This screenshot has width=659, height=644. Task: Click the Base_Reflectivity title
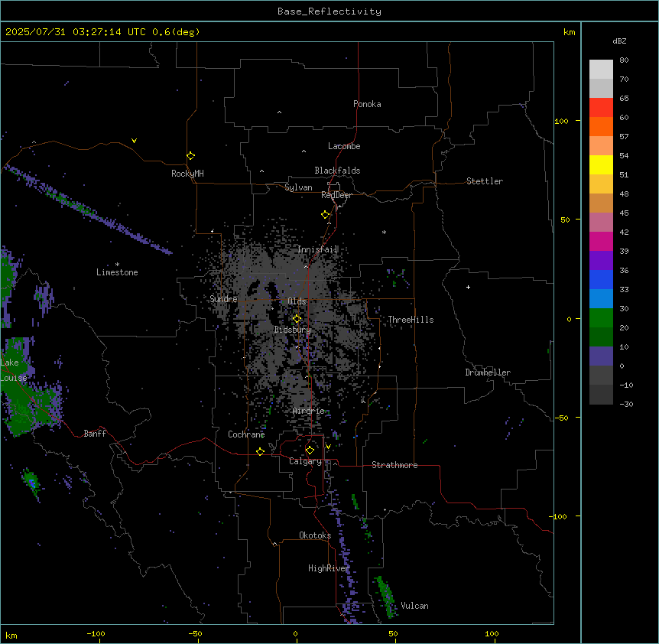click(329, 11)
